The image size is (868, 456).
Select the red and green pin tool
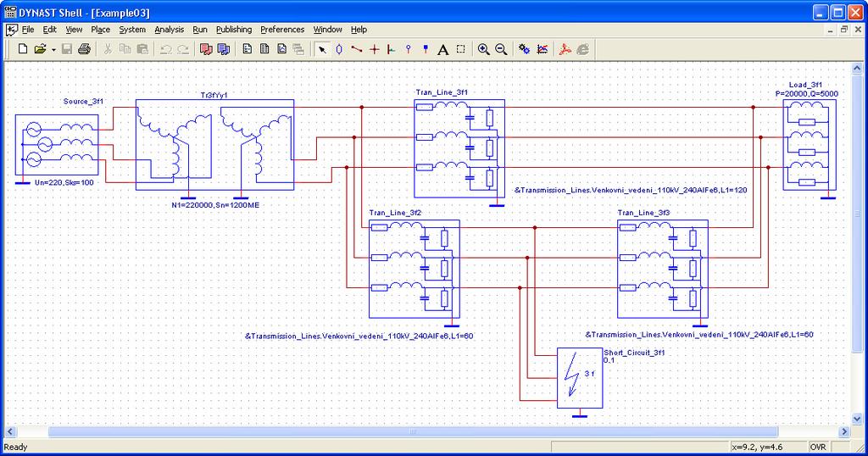click(391, 49)
